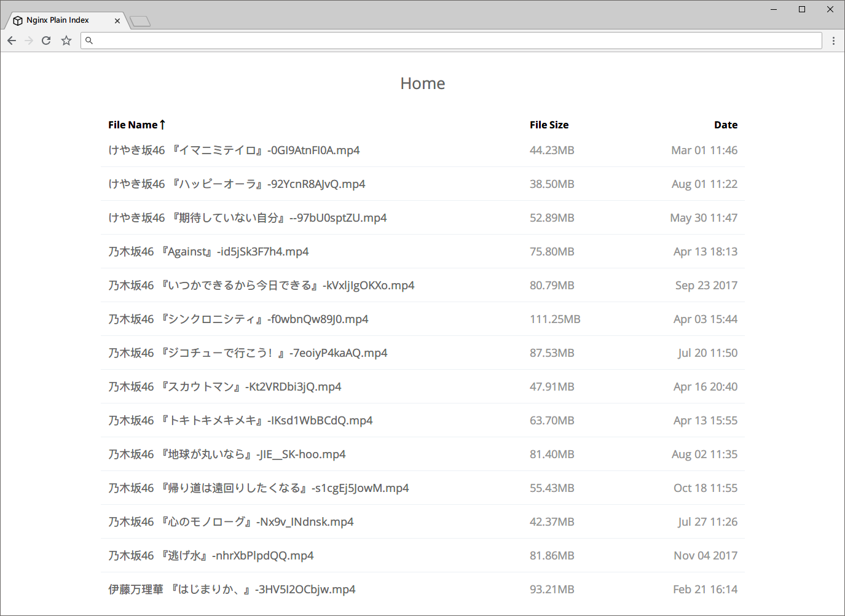845x616 pixels.
Task: Open the 『逃げ水』 video file link
Action: tap(211, 555)
